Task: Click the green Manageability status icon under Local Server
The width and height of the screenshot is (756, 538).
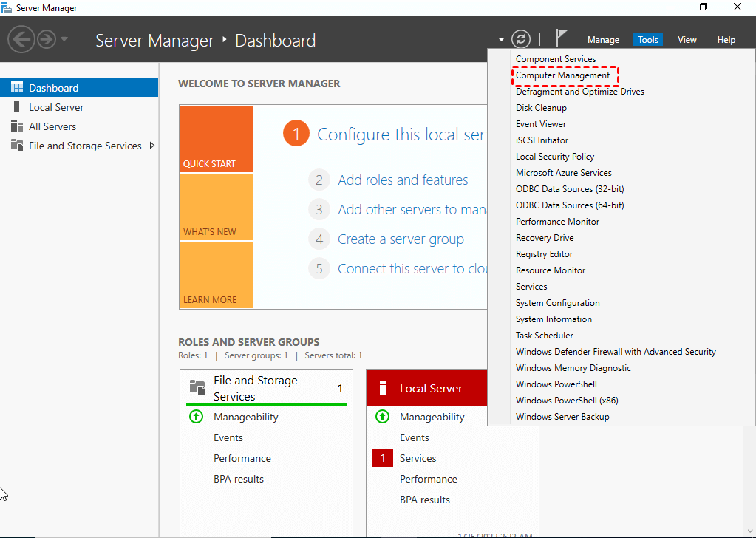Action: coord(382,417)
